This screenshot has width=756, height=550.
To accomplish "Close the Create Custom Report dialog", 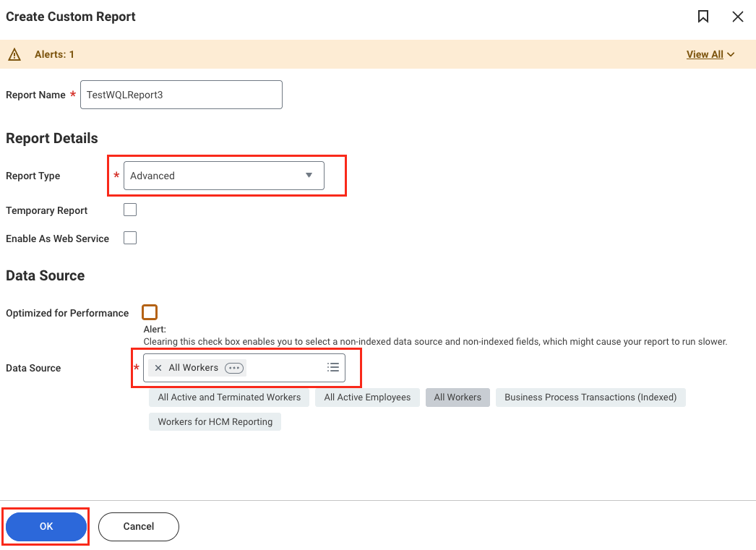I will [x=738, y=16].
